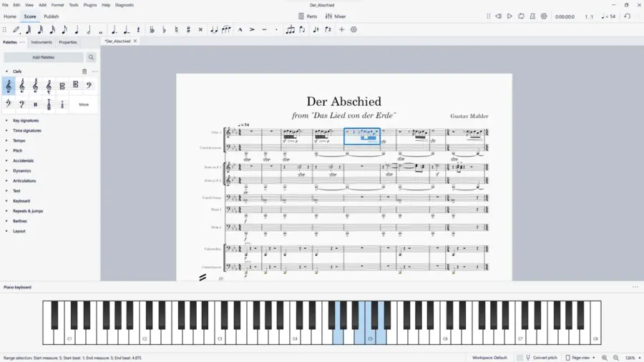Enable note input with the pencil icon
Viewport: 644px width, 362px height.
(16, 29)
